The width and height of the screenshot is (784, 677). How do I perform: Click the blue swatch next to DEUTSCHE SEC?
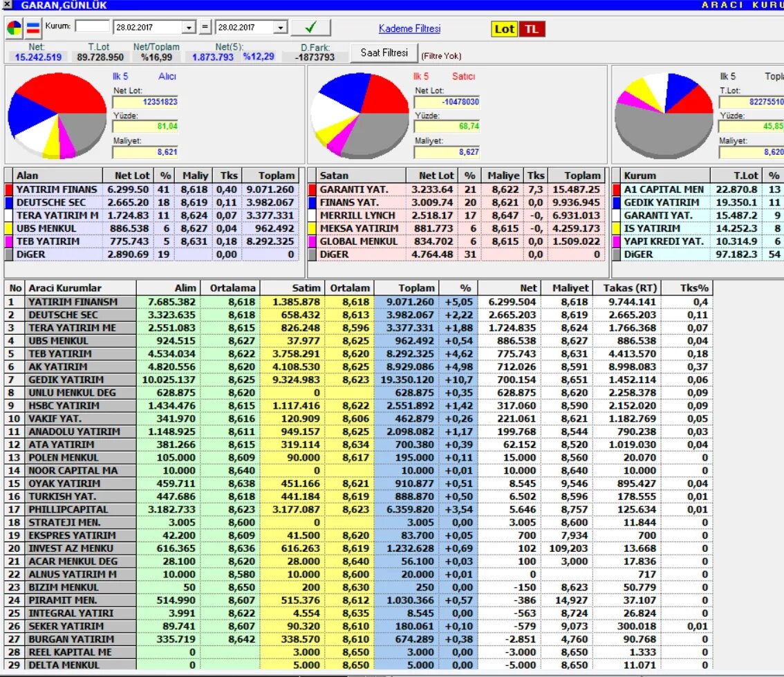(8, 203)
